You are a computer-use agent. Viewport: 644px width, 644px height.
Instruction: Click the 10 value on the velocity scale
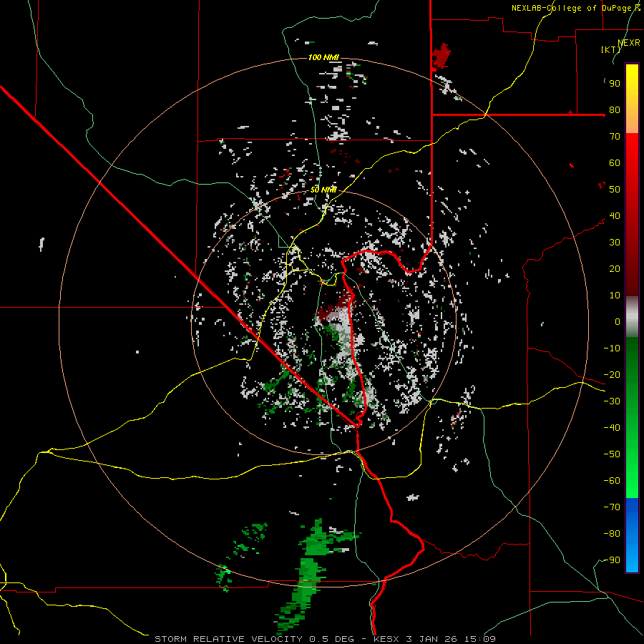click(615, 296)
